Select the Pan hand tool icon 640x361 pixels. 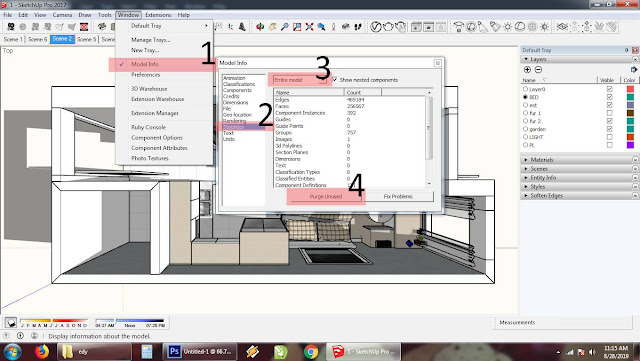(272, 27)
